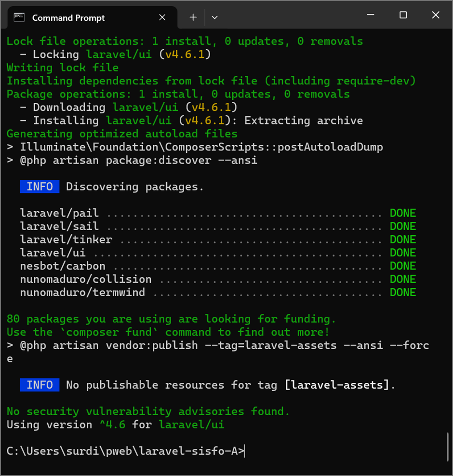Screen dimensions: 453x476
Task: Click the DONE status next to laravel/tinker
Action: tap(402, 239)
